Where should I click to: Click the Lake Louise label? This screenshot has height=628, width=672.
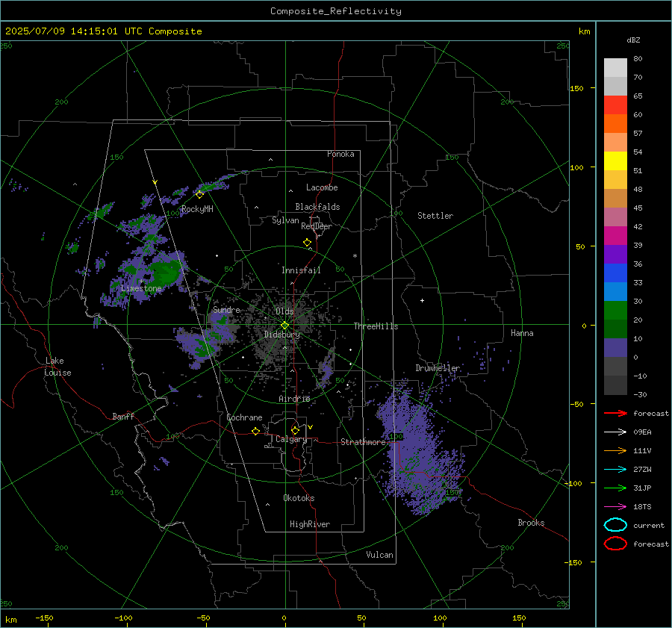click(x=57, y=367)
